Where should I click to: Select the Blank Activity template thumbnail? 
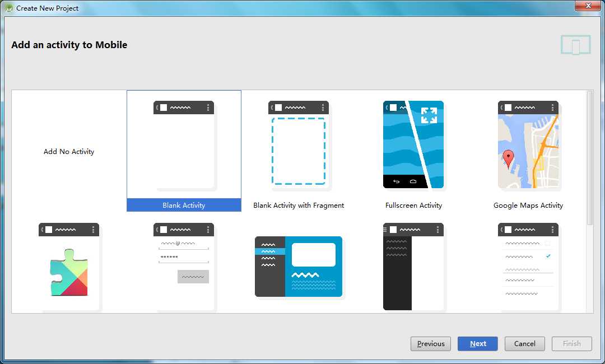point(184,145)
